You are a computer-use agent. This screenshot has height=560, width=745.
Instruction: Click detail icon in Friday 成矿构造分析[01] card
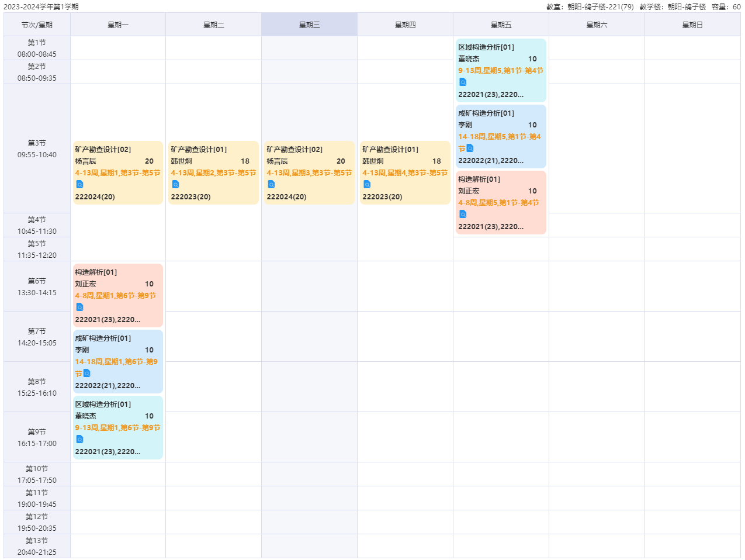click(x=470, y=148)
